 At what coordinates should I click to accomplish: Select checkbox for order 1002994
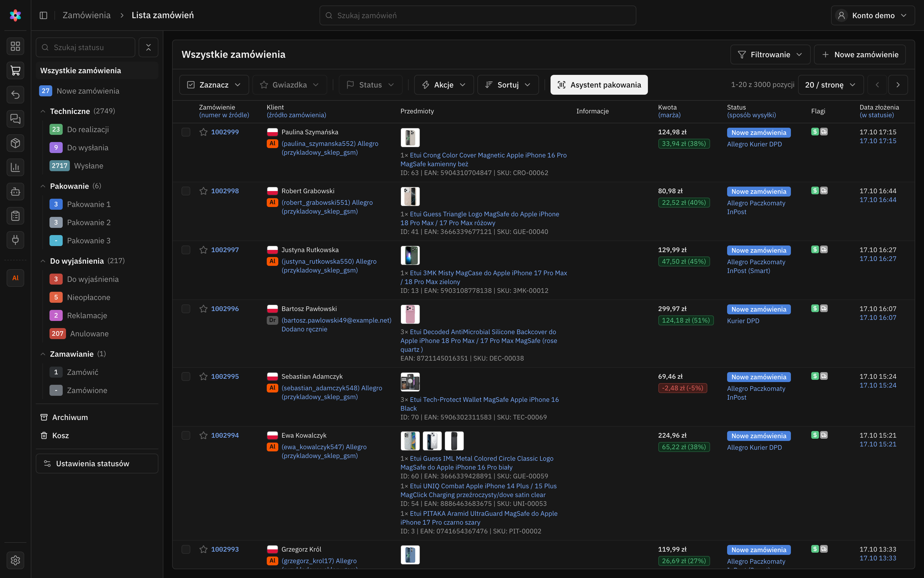[x=186, y=435]
